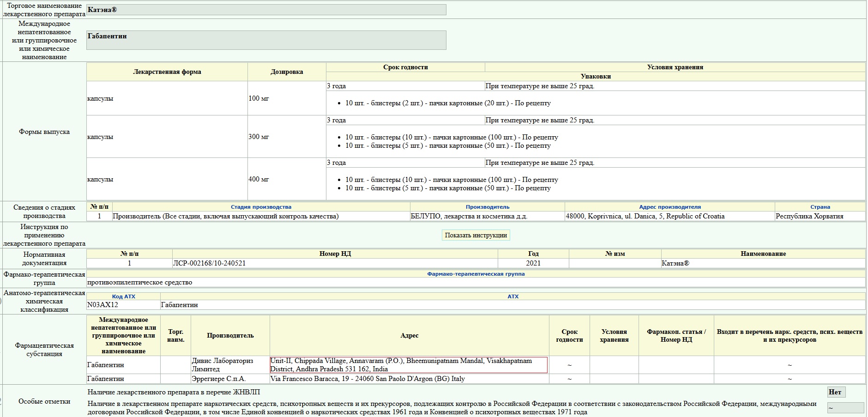Click 'Лекарственная форма' column header
Viewport: 868px width, 417px height.
[x=167, y=72]
